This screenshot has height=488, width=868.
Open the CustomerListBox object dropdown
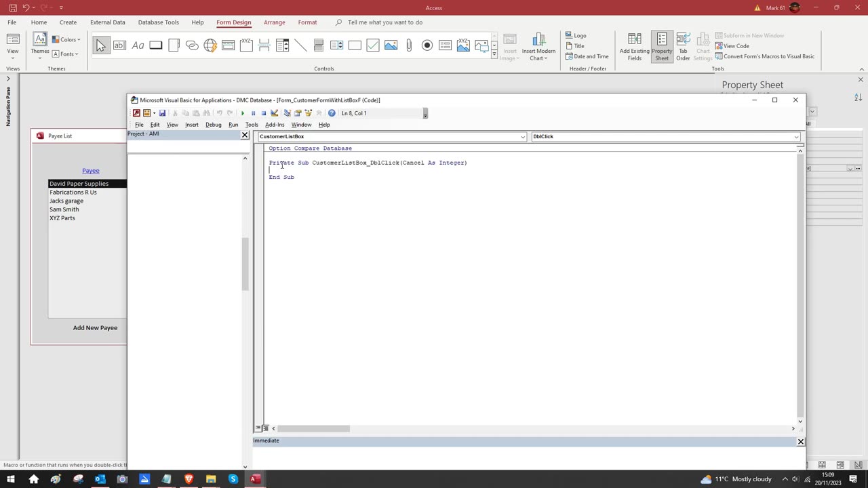pyautogui.click(x=522, y=137)
